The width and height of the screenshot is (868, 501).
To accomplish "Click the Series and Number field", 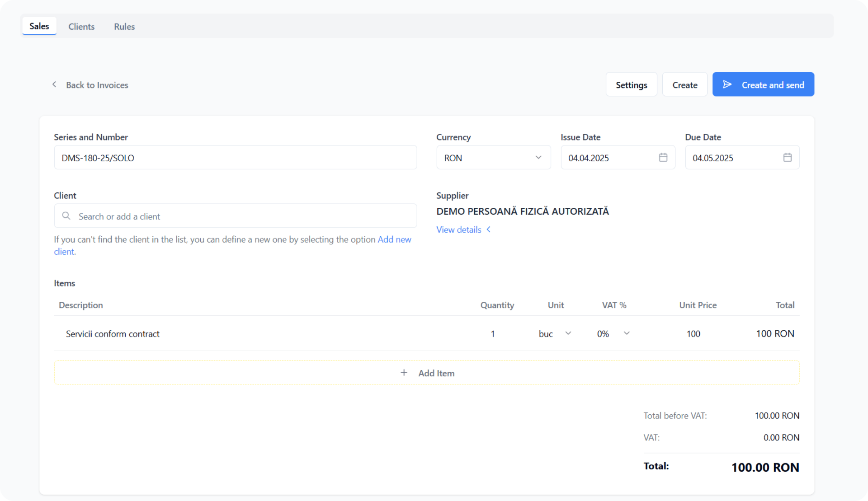I will [x=235, y=158].
